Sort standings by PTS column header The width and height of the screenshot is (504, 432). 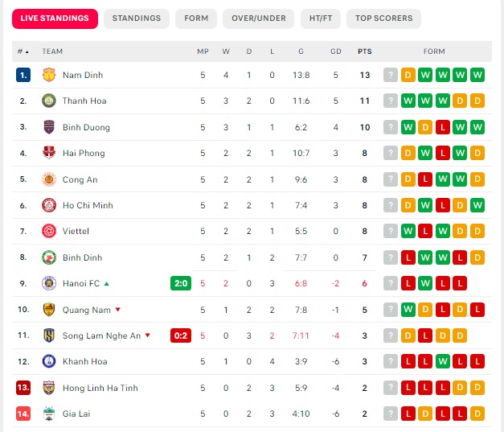[x=365, y=51]
